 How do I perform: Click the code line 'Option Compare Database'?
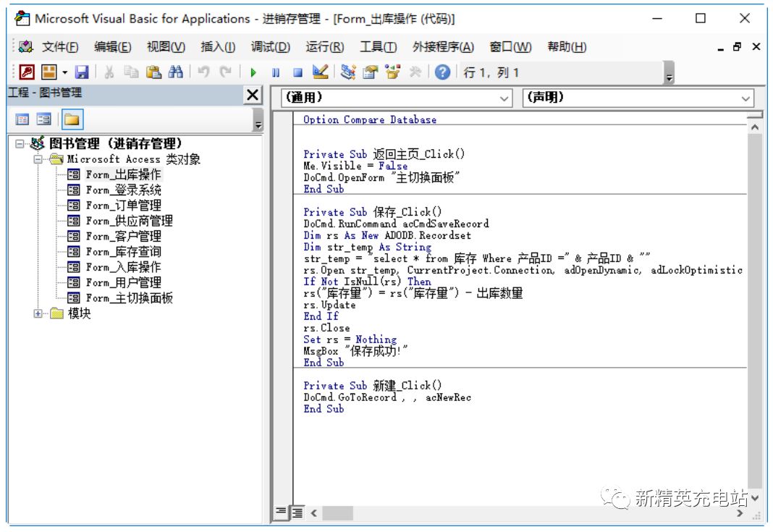tap(370, 120)
